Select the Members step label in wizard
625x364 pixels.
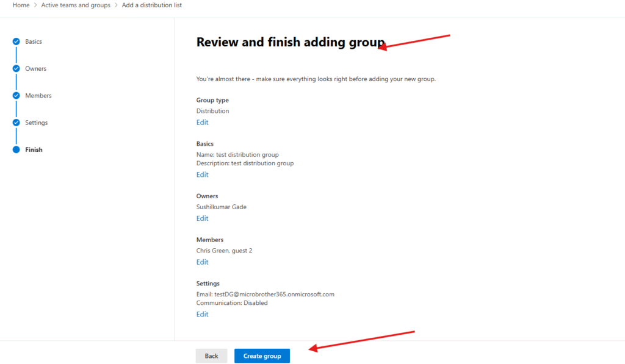38,96
